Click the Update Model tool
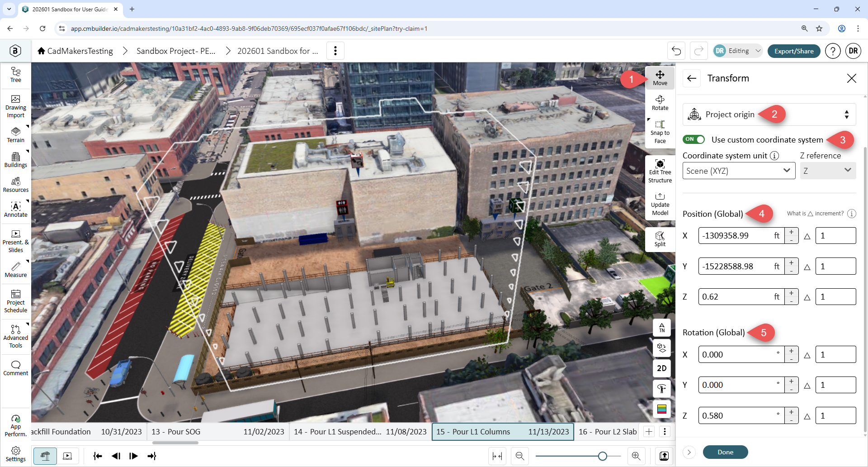Image resolution: width=868 pixels, height=467 pixels. pyautogui.click(x=660, y=204)
